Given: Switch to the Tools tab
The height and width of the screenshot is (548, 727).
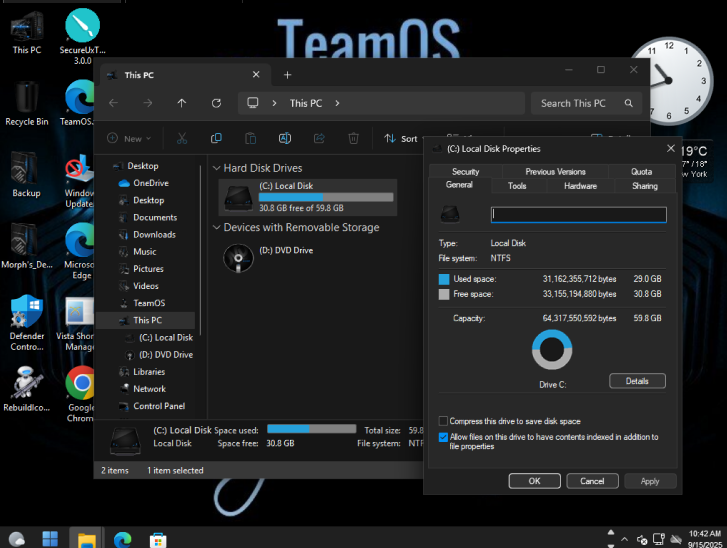Looking at the screenshot, I should (x=517, y=186).
